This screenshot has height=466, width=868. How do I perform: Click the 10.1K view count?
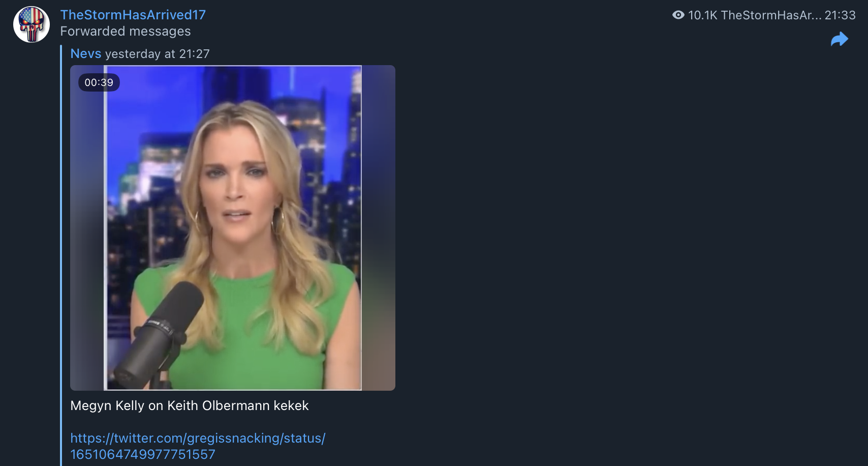coord(702,15)
